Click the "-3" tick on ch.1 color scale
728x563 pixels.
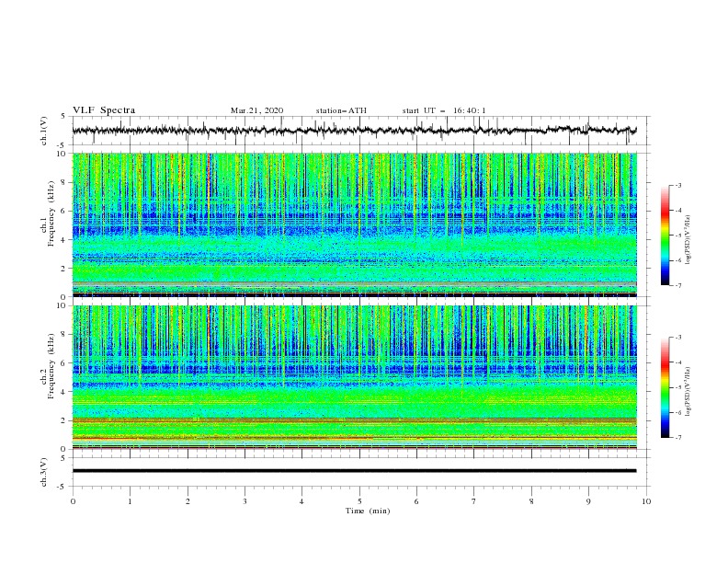pos(678,185)
